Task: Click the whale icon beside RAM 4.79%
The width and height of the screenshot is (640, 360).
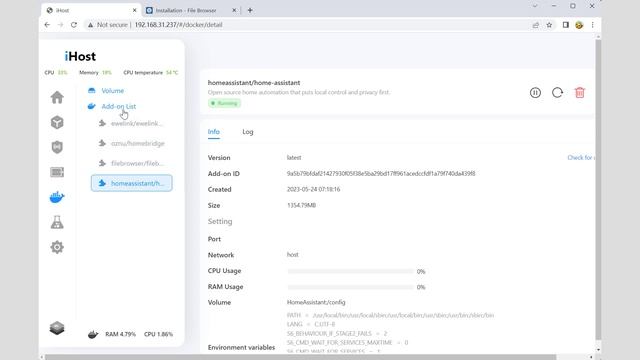Action: (93, 334)
